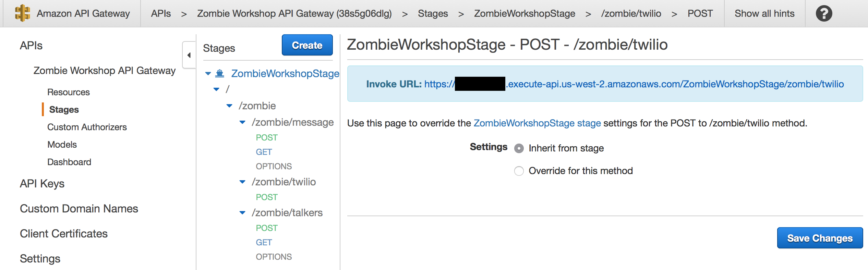Screen dimensions: 868x270
Task: Select the /zombie resource
Action: click(x=257, y=106)
